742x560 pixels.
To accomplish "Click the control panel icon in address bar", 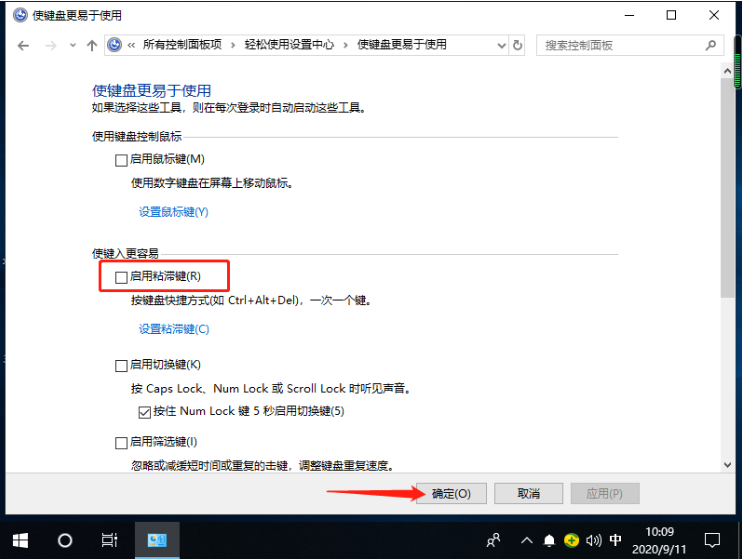I will [x=115, y=45].
